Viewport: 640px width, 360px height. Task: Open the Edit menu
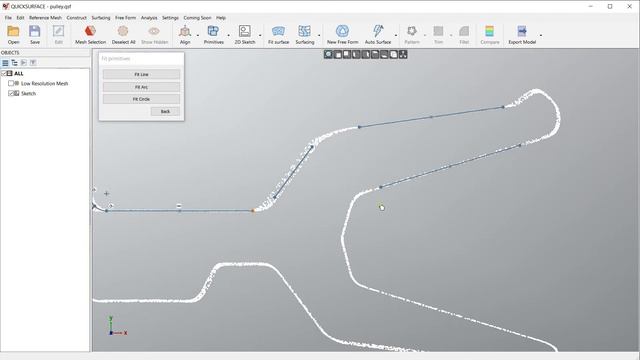20,18
